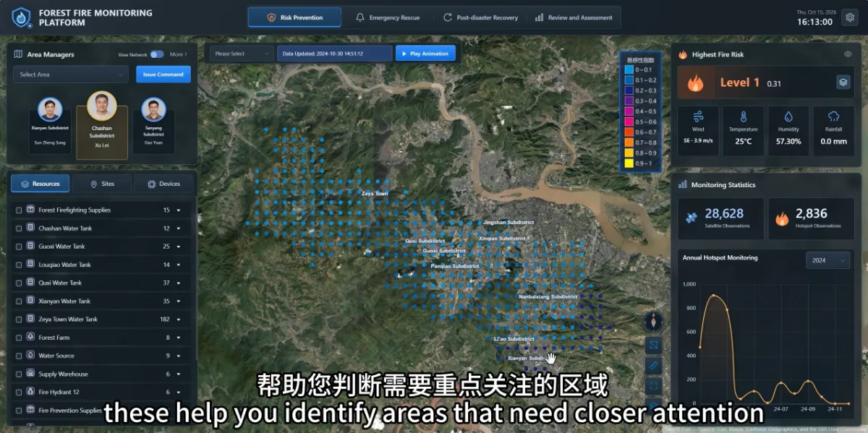Expand Fire Hydrant 12 row arrow
Image resolution: width=868 pixels, height=433 pixels.
coord(179,392)
